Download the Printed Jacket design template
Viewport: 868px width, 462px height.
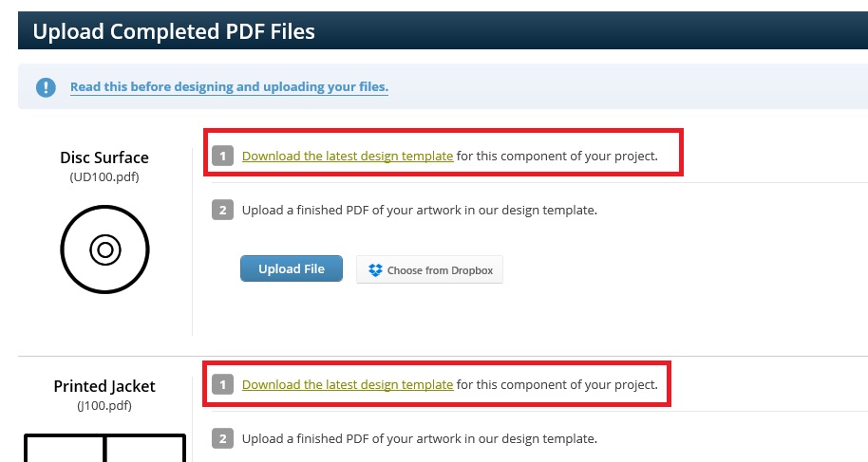click(348, 384)
